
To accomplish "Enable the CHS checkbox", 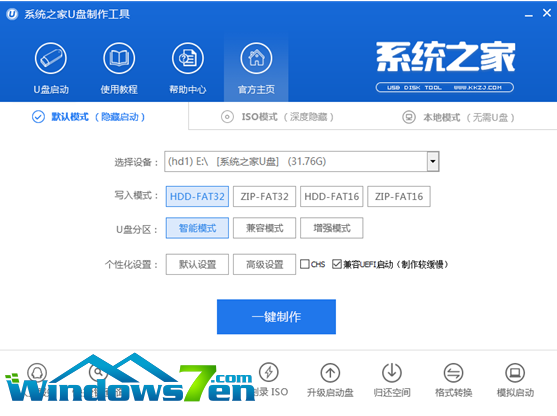I will pos(304,264).
